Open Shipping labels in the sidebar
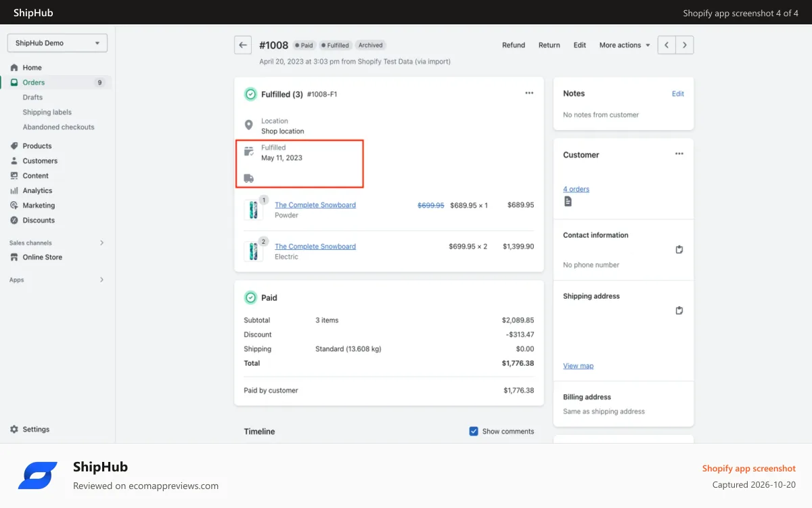The height and width of the screenshot is (508, 812). pos(47,112)
